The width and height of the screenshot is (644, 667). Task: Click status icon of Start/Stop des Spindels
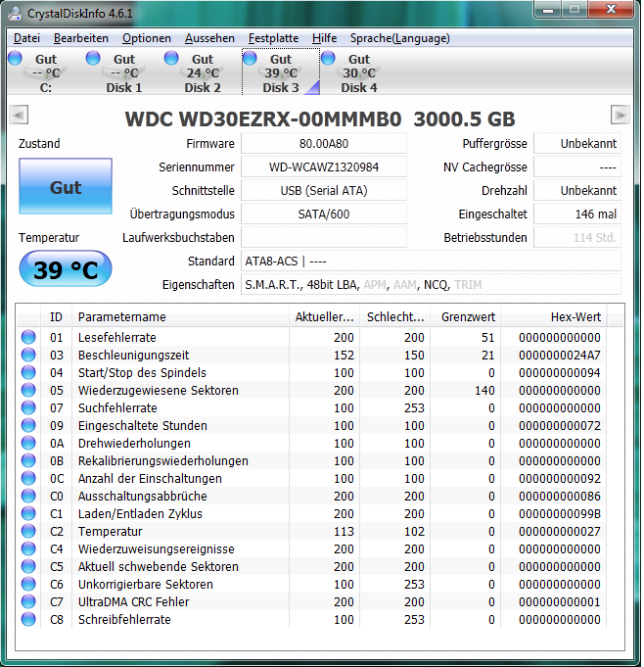pos(28,372)
